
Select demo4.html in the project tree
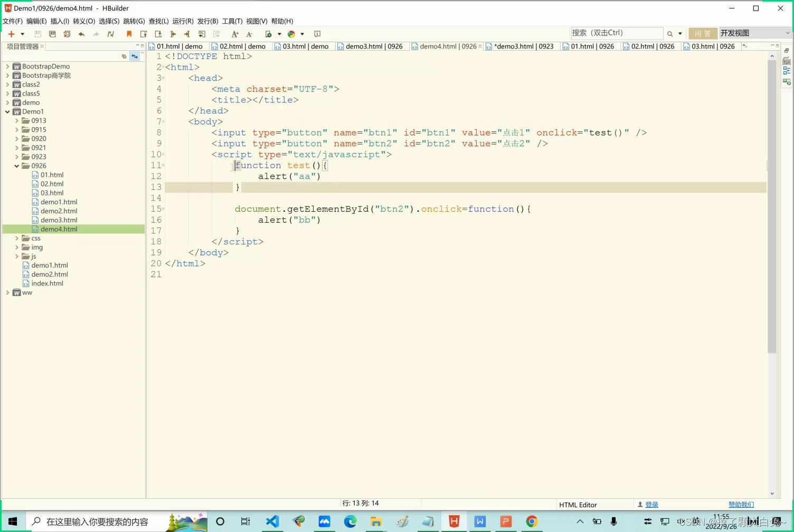click(59, 229)
